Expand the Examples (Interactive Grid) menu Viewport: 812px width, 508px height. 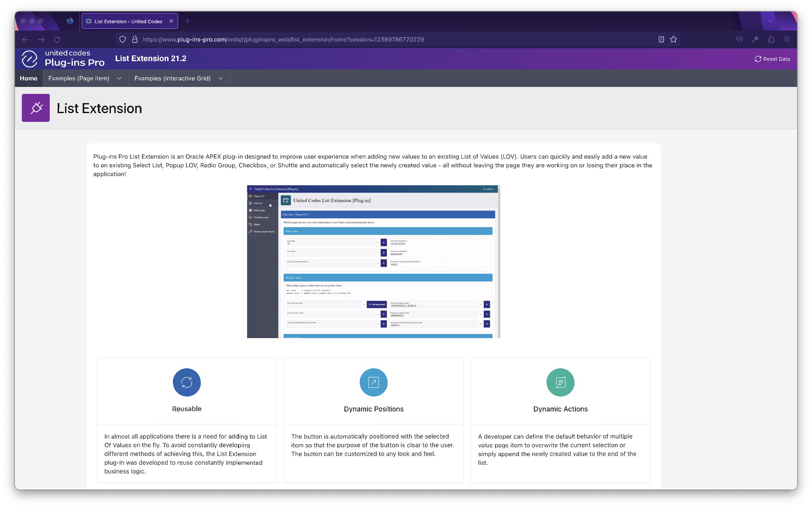179,78
